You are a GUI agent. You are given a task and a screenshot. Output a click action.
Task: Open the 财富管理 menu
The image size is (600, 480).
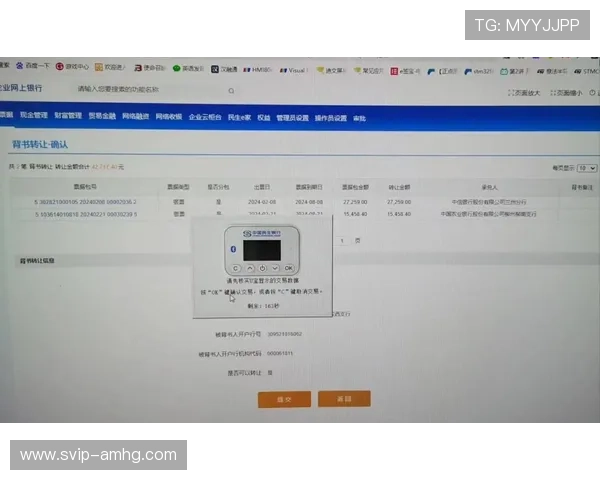tap(68, 115)
